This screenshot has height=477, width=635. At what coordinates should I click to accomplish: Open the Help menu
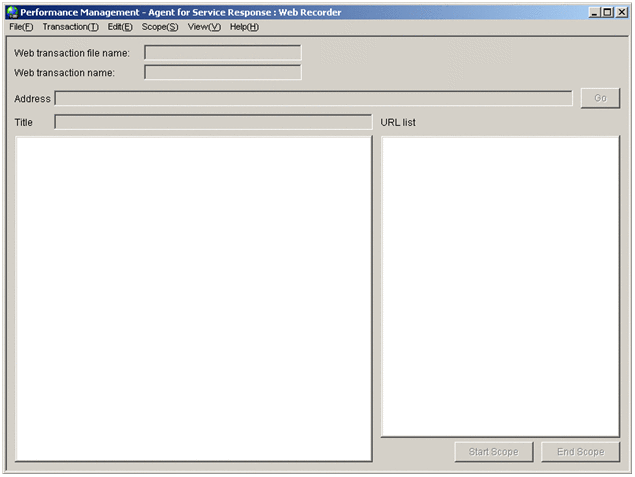[244, 27]
